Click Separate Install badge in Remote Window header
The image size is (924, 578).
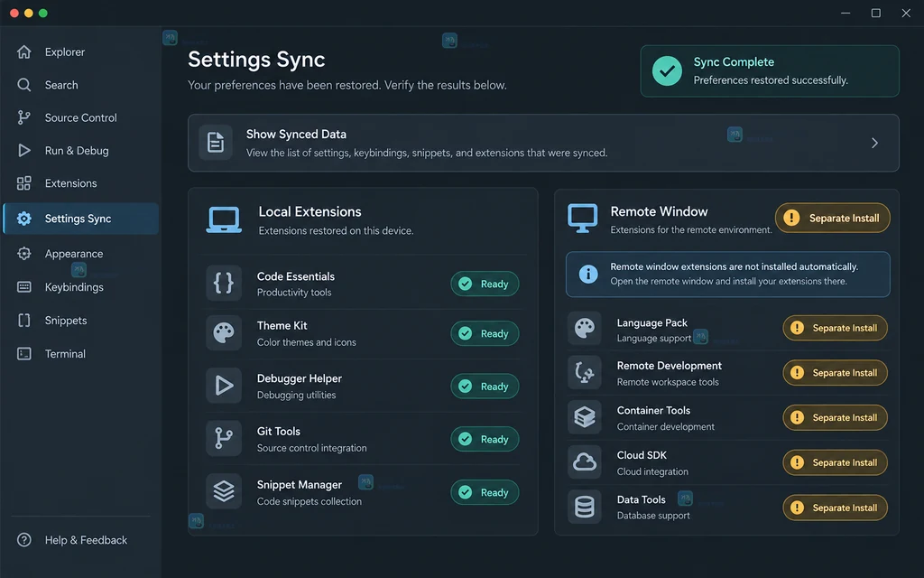coord(832,219)
